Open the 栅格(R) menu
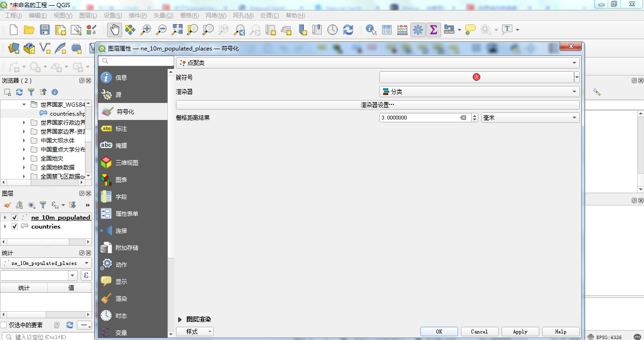Viewport: 644px width, 340px height. (189, 16)
